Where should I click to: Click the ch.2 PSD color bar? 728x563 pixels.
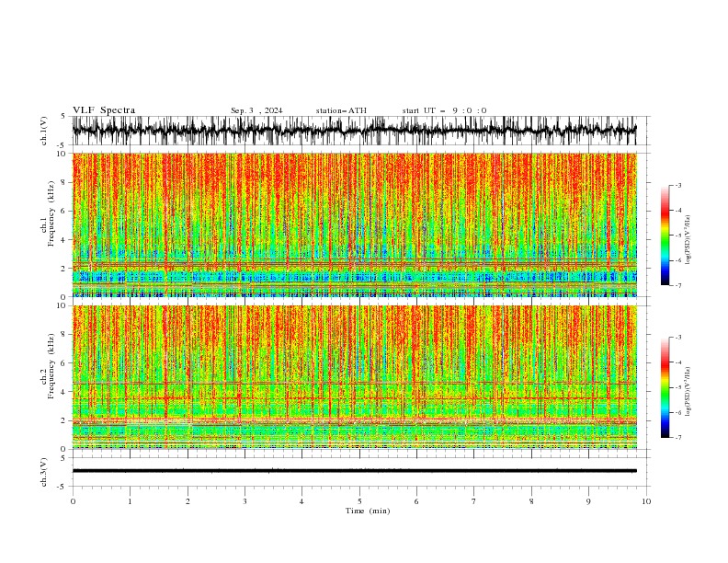(x=665, y=387)
